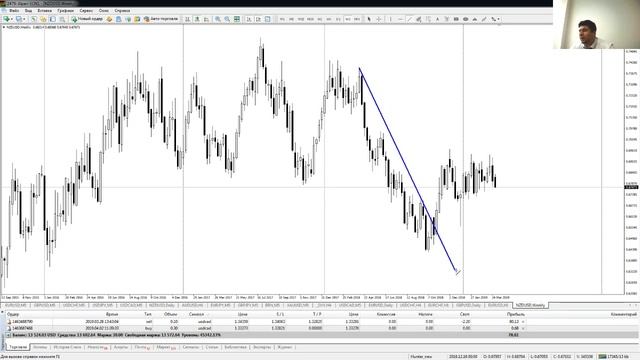Open the Вид menu
640x360 pixels.
click(29, 11)
